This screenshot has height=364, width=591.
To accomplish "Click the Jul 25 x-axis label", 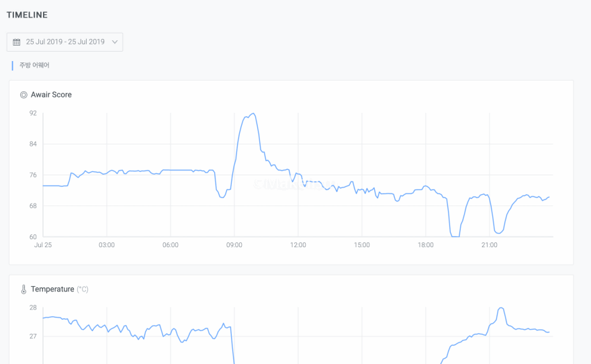I will click(x=43, y=245).
